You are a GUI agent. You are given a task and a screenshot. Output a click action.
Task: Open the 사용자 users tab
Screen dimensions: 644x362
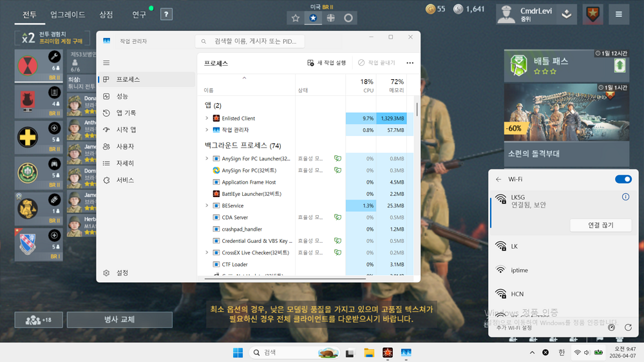pyautogui.click(x=146, y=147)
